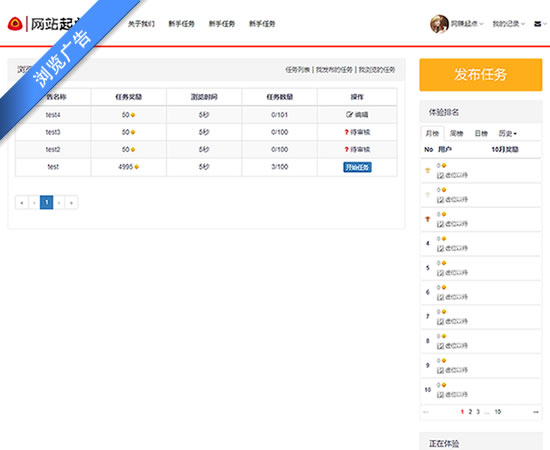Click the 正在体验 panel heading

(x=444, y=444)
